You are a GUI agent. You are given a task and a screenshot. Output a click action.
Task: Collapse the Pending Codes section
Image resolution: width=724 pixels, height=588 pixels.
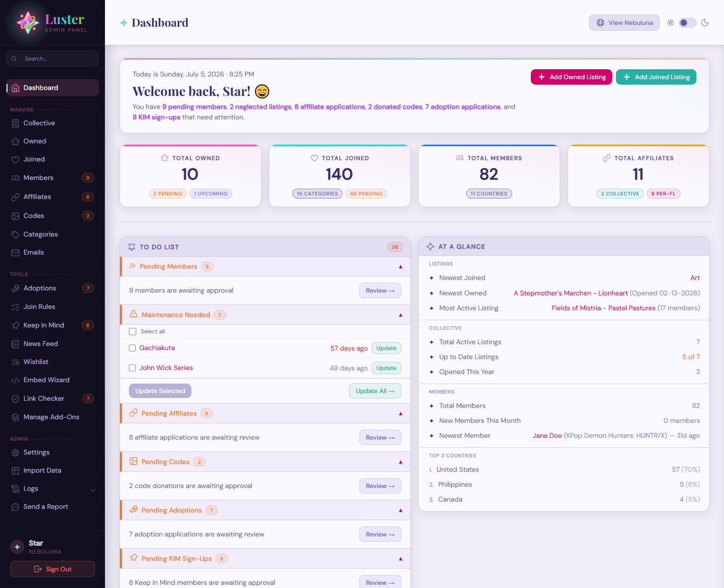(x=400, y=462)
